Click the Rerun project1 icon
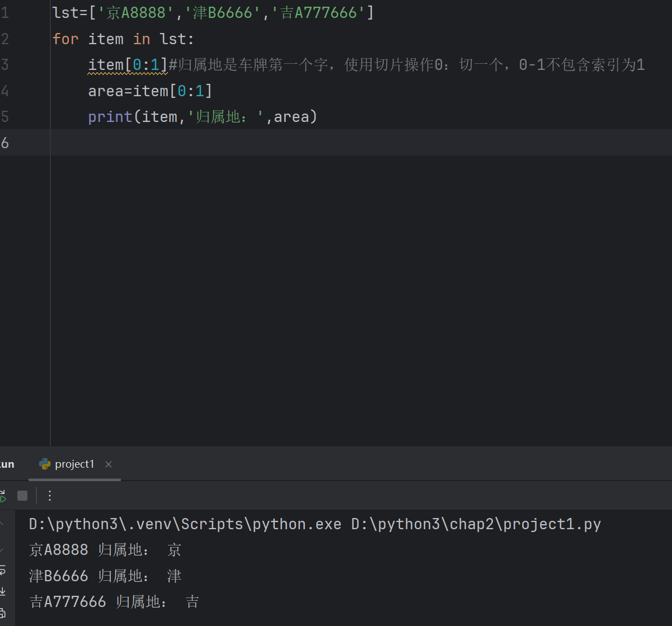Viewport: 672px width, 626px height. 2,496
